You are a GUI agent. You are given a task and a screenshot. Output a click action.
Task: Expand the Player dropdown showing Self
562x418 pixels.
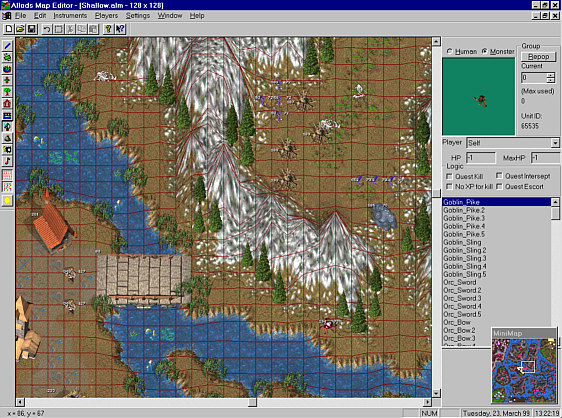[555, 143]
